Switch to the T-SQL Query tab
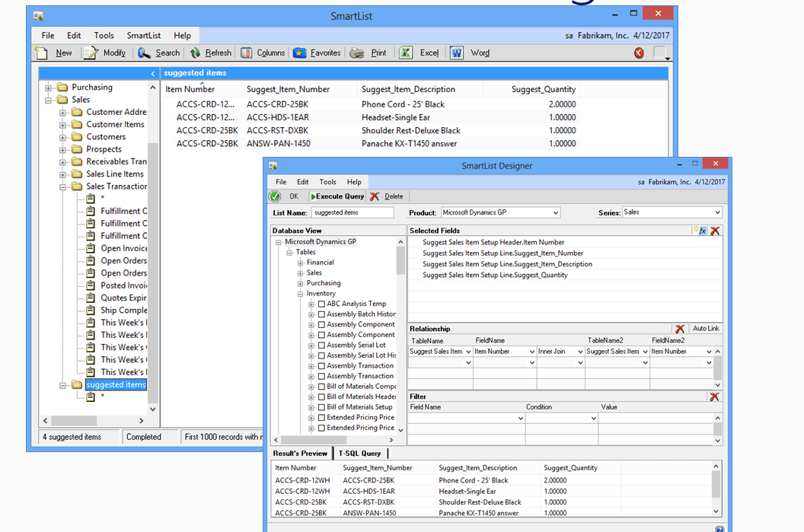The image size is (804, 532). pyautogui.click(x=360, y=451)
